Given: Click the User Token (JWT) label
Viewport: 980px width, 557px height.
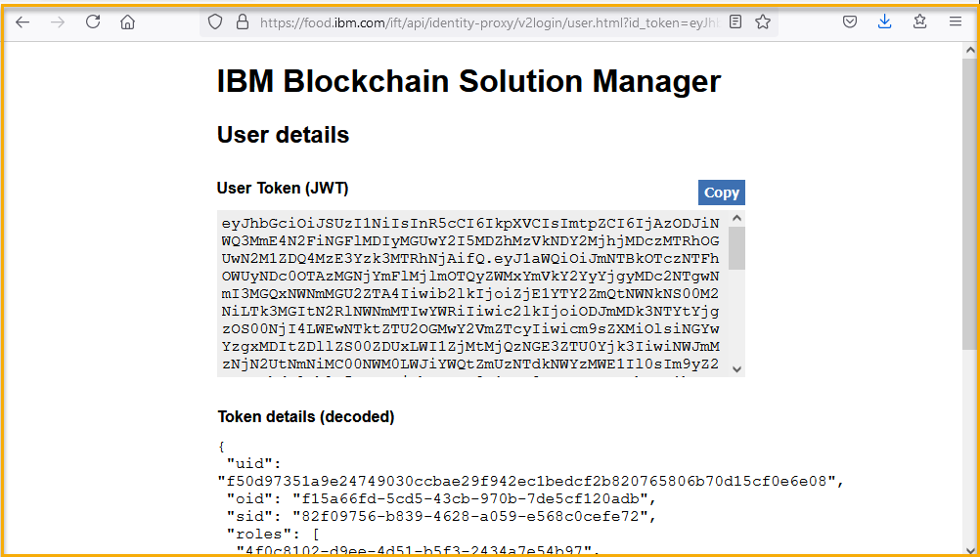Looking at the screenshot, I should (x=283, y=188).
